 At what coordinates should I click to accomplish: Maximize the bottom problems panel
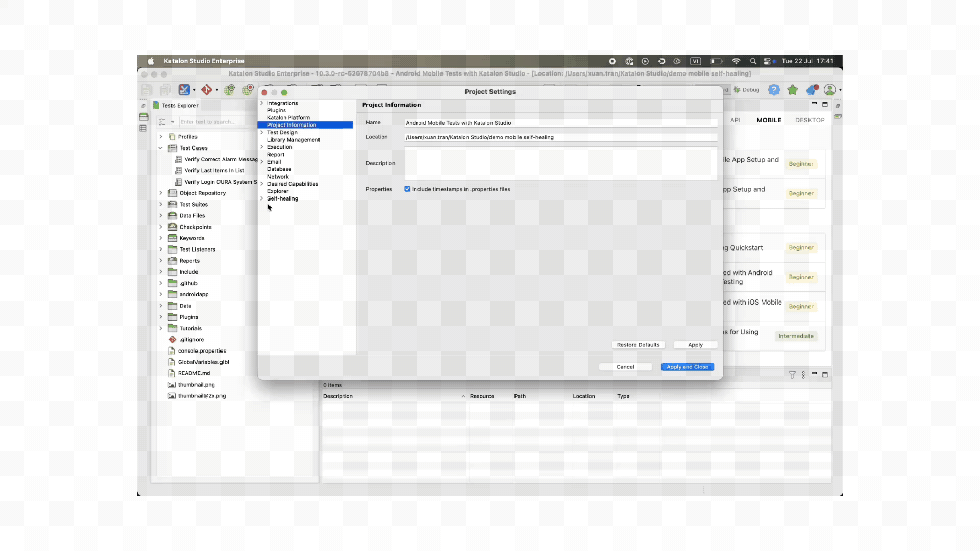825,374
